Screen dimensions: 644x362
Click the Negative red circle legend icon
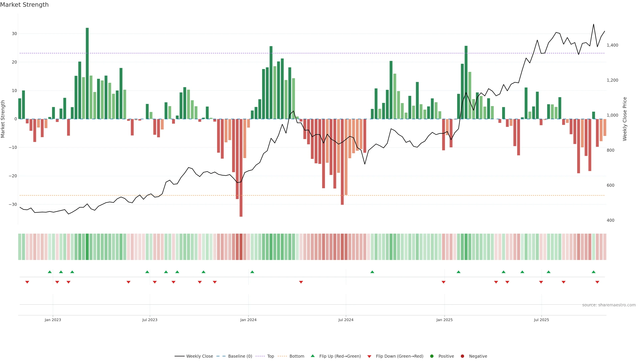pos(462,356)
